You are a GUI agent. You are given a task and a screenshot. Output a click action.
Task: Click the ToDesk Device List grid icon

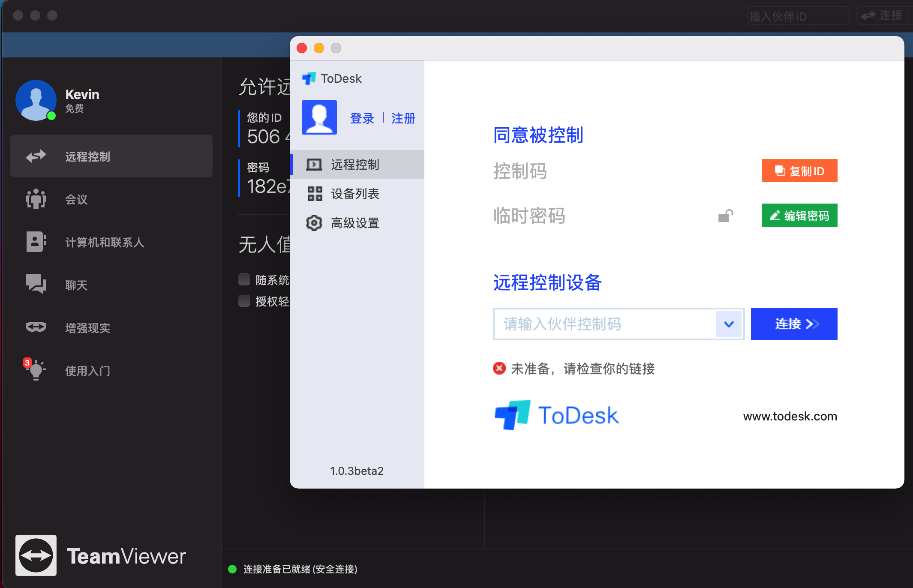315,194
